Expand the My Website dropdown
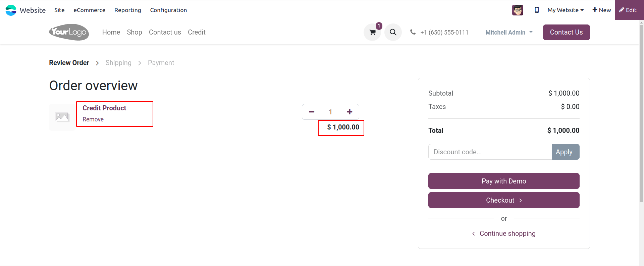644x266 pixels. tap(566, 10)
